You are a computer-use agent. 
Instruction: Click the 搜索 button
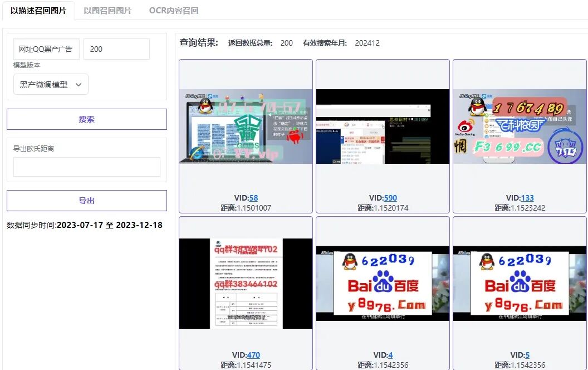(x=87, y=119)
